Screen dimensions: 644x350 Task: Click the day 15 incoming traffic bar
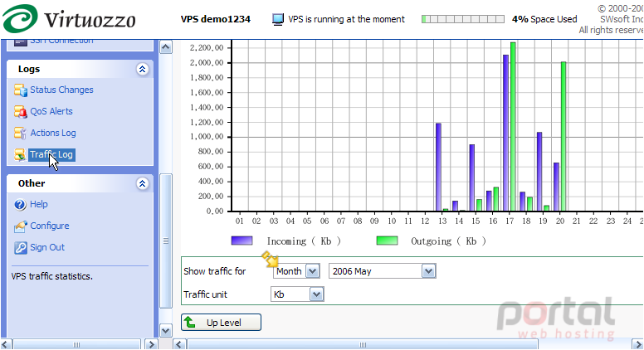point(472,177)
